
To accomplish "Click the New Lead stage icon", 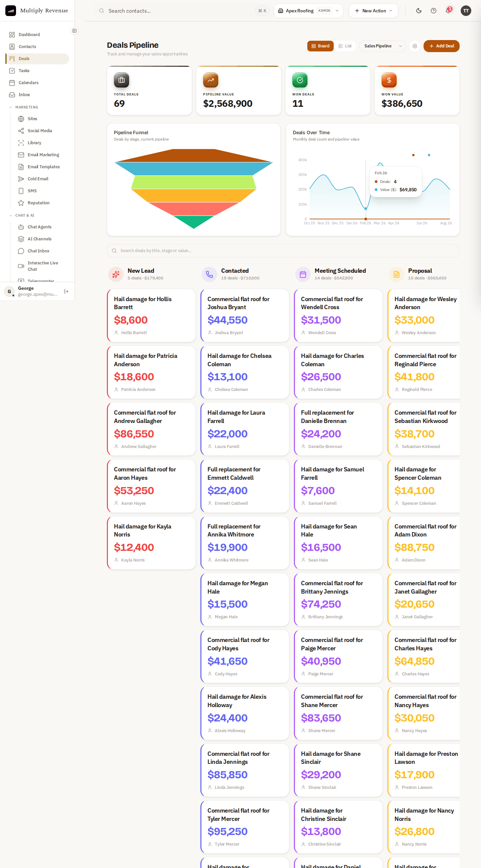I will coord(116,274).
